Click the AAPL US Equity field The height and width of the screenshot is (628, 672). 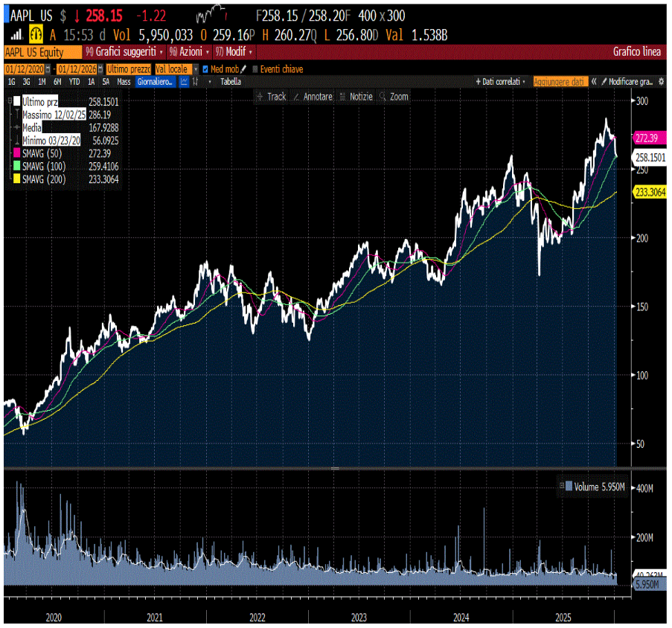coord(43,52)
